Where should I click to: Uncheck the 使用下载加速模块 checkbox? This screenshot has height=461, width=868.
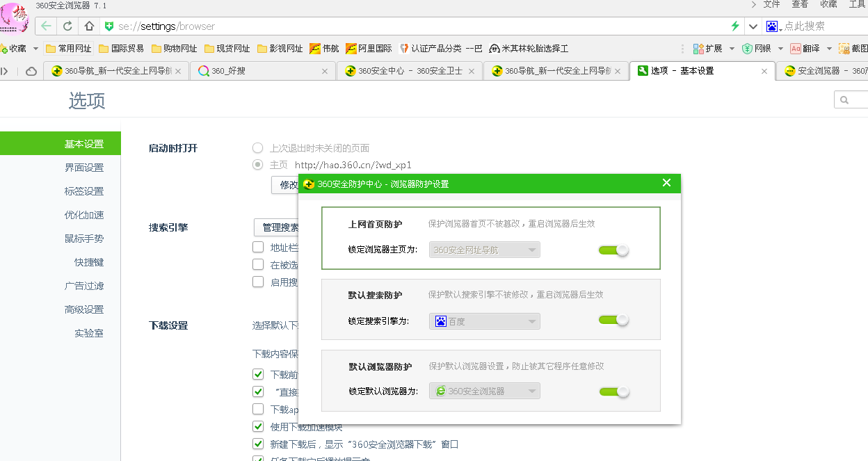(258, 426)
